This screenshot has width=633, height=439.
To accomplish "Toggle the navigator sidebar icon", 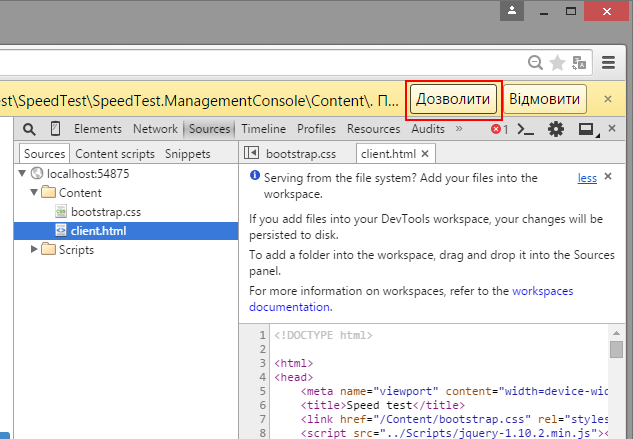I will pos(251,153).
